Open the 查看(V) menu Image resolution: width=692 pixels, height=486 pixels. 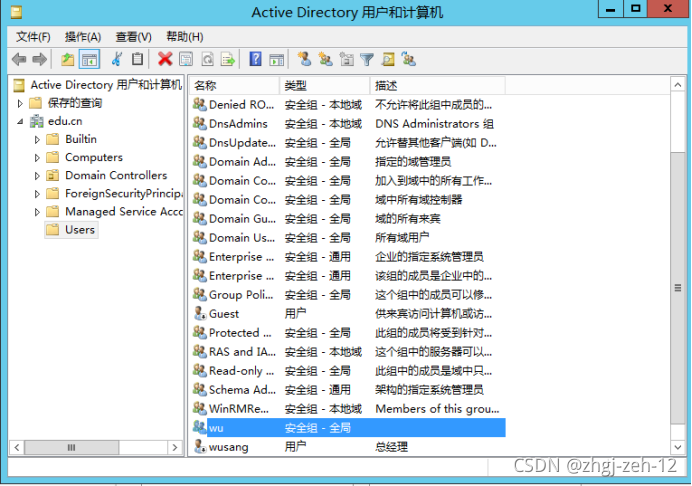(x=133, y=37)
